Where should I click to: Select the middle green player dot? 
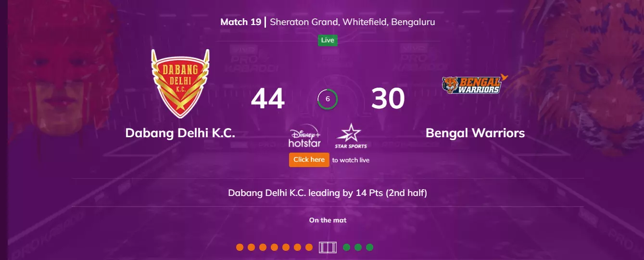[358, 247]
